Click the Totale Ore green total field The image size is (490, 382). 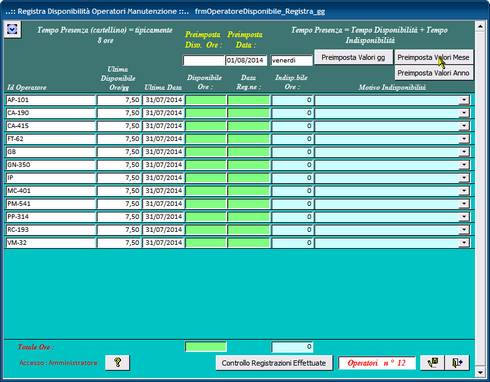pyautogui.click(x=206, y=347)
